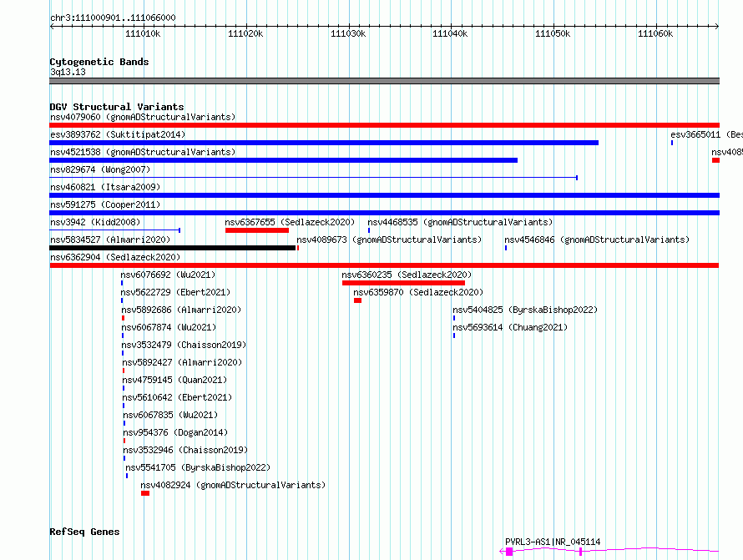Select the black nsv5834527 (Almarri2020) bar
Image resolution: width=743 pixels, height=560 pixels.
173,248
